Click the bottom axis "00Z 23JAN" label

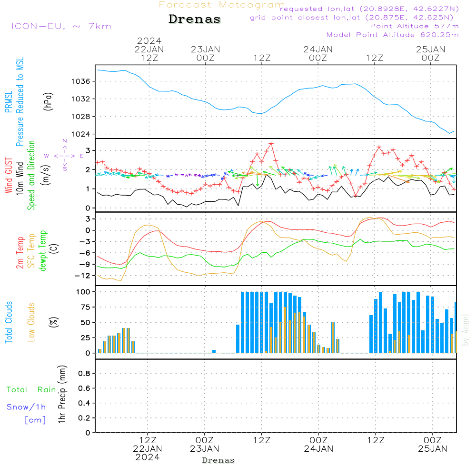click(x=204, y=445)
